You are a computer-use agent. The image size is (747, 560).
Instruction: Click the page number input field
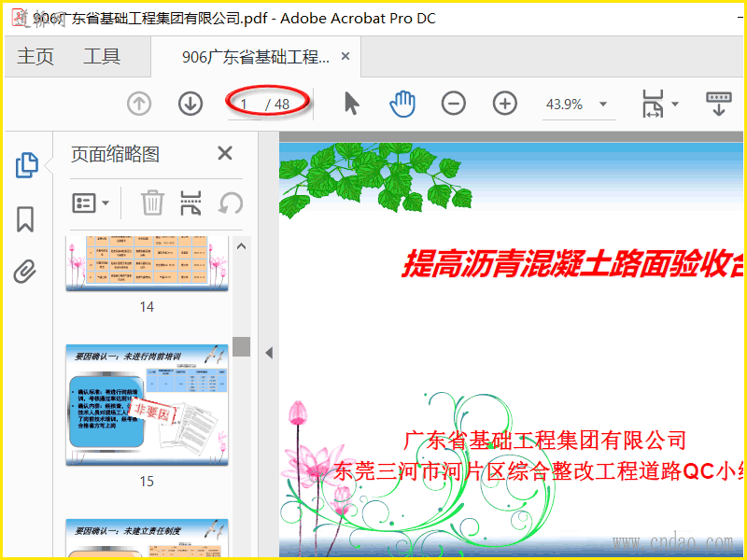pyautogui.click(x=245, y=104)
